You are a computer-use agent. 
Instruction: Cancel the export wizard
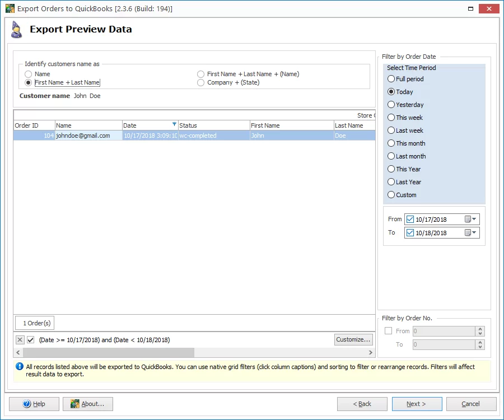tap(471, 404)
